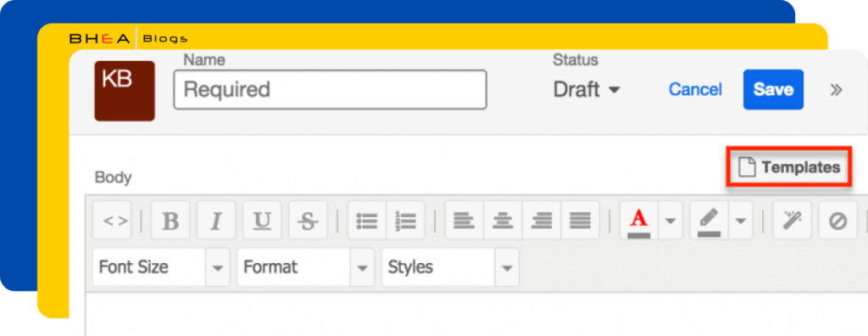Click the BHEA Blogs logo
Viewport: 868px width, 336px height.
click(128, 39)
